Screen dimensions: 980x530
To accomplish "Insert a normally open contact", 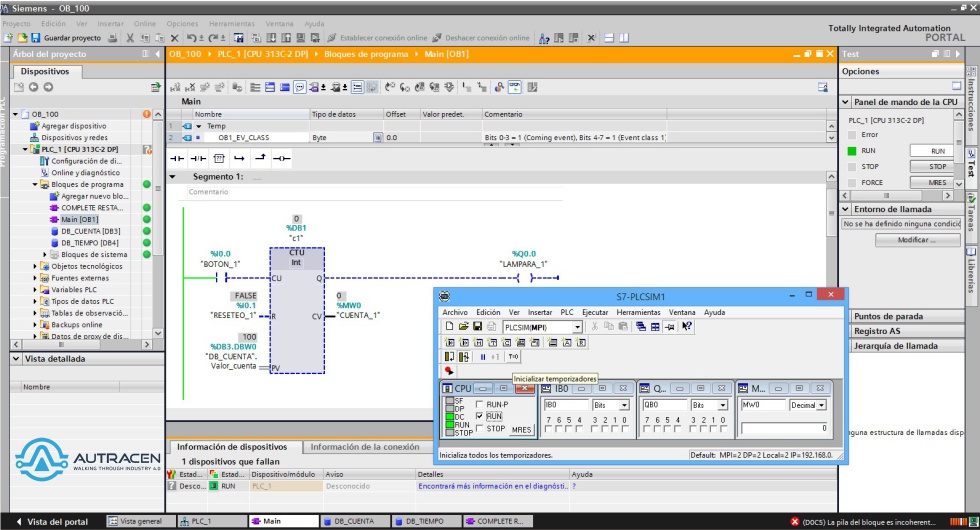I will [x=178, y=158].
